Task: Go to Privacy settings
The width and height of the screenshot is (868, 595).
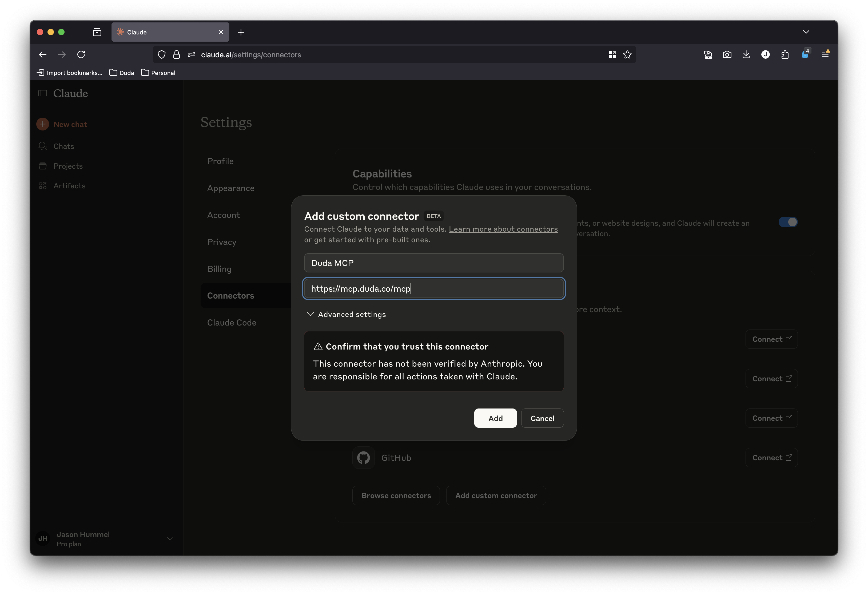Action: point(222,242)
